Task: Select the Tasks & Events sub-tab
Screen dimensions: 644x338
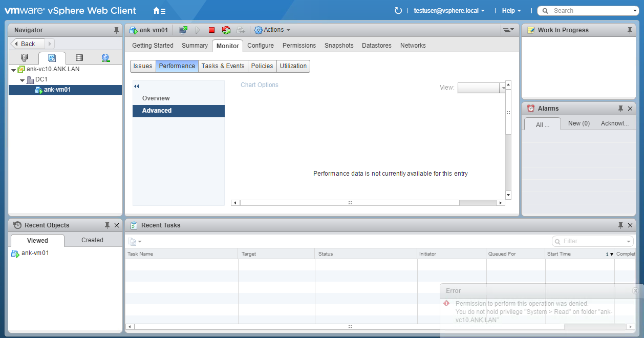Action: coord(223,66)
